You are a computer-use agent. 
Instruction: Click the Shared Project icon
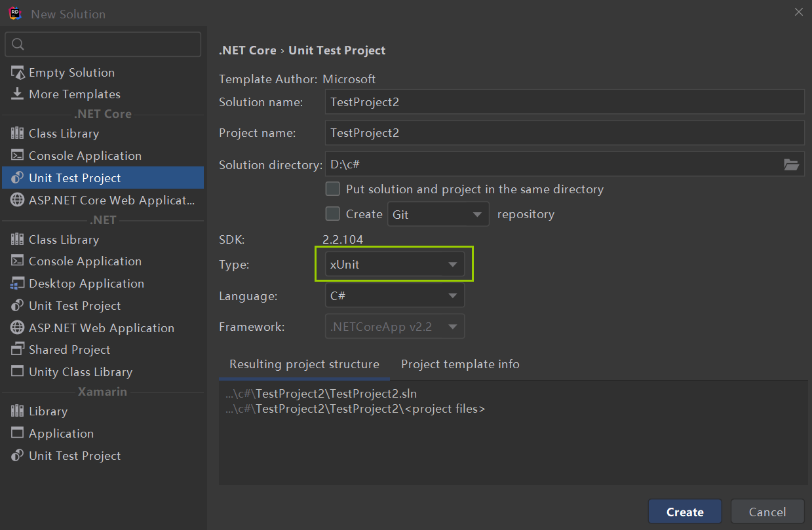coord(18,350)
